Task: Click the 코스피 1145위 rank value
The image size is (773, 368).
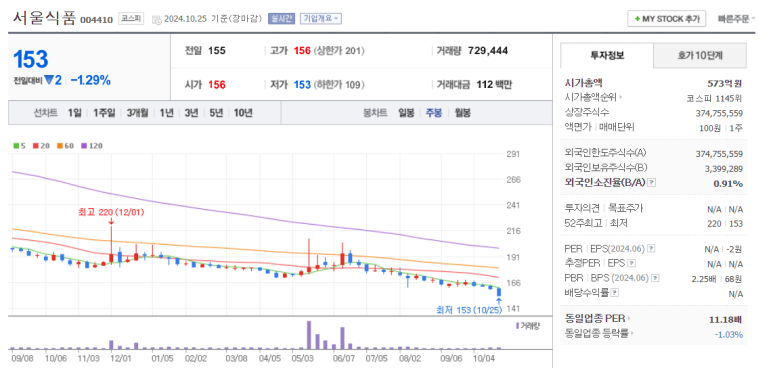Action: pyautogui.click(x=715, y=98)
